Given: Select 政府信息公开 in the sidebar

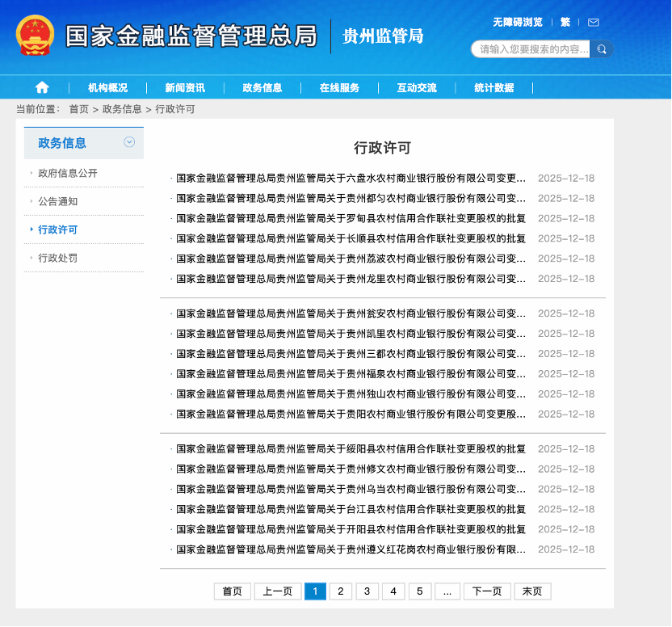Looking at the screenshot, I should tap(67, 171).
